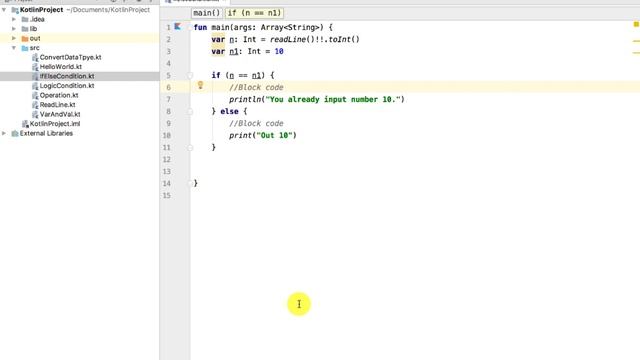Click the fold end marker on line 11
640x360 pixels.
(190, 148)
